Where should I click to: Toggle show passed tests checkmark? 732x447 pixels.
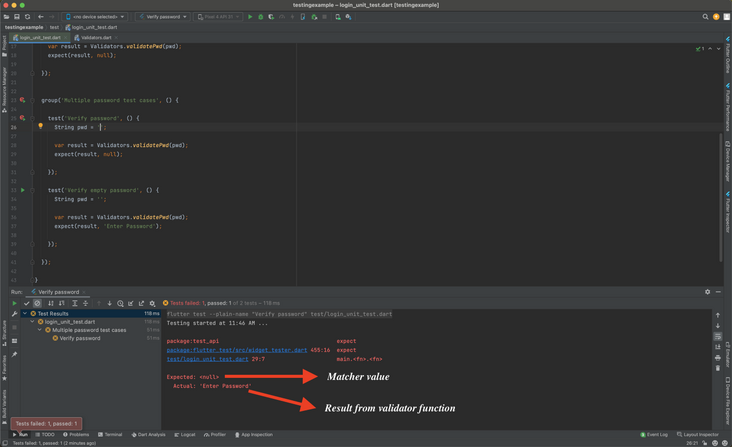[x=27, y=303]
